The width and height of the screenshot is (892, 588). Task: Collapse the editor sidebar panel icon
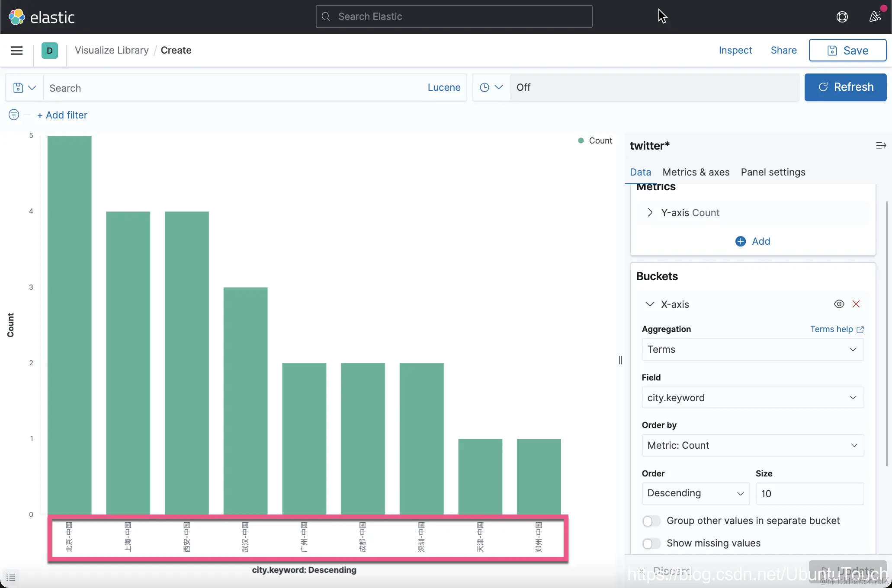click(881, 146)
